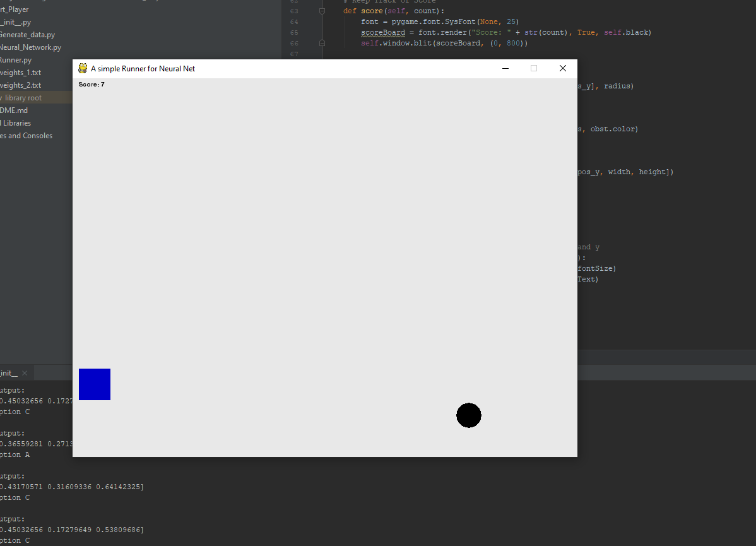Click the disabled maximize button of the game window
The image size is (756, 546).
click(534, 69)
